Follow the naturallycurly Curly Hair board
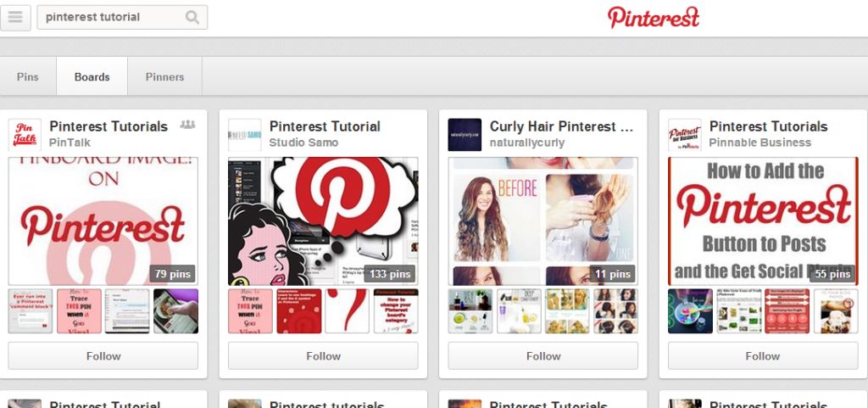Viewport: 868px width, 408px height. (x=543, y=356)
